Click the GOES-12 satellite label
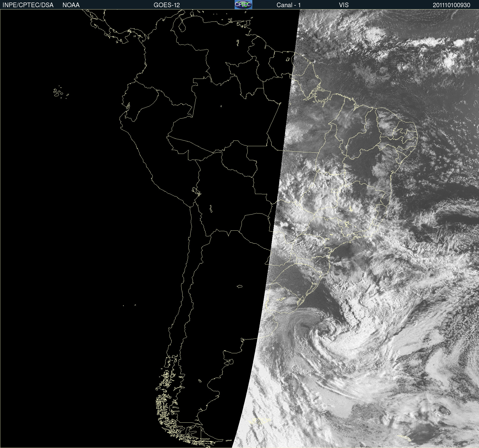This screenshot has width=479, height=448. point(167,5)
